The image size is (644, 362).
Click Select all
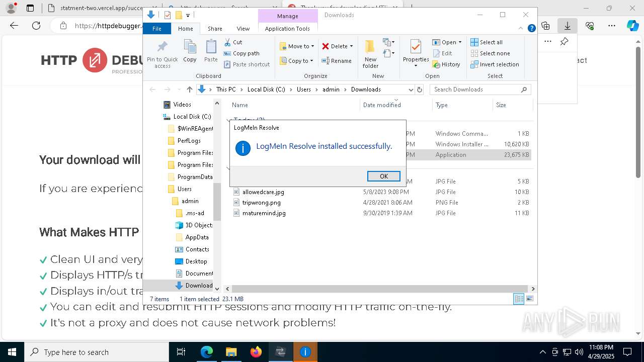tap(487, 42)
